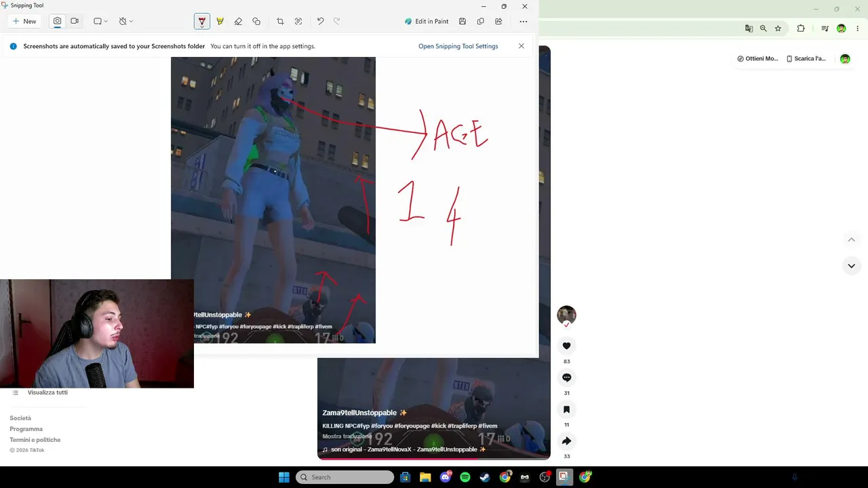Open the snipping mode shape dropdown
868x488 pixels.
[x=100, y=21]
